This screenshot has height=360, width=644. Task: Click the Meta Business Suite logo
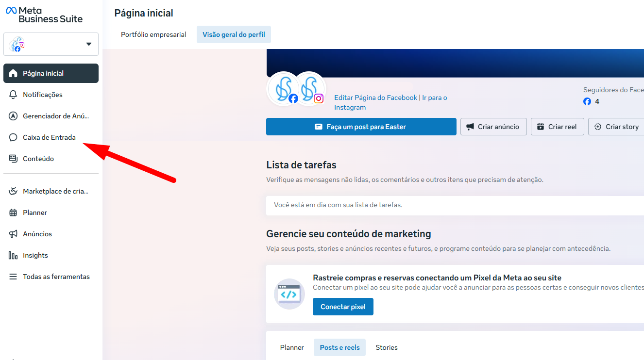[x=44, y=15]
